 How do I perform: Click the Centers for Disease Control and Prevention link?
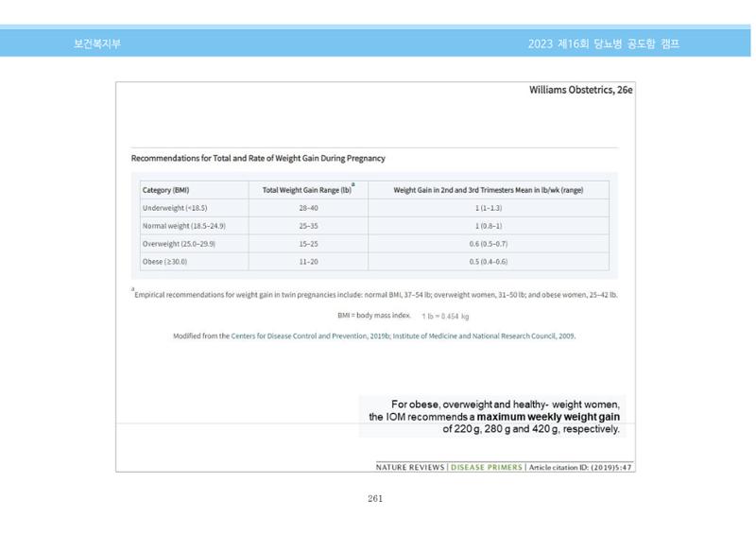point(310,336)
